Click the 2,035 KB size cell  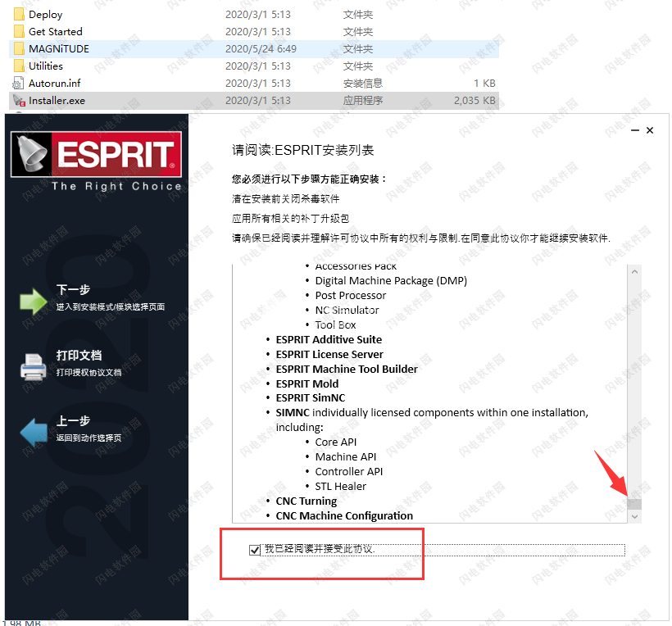tap(474, 101)
